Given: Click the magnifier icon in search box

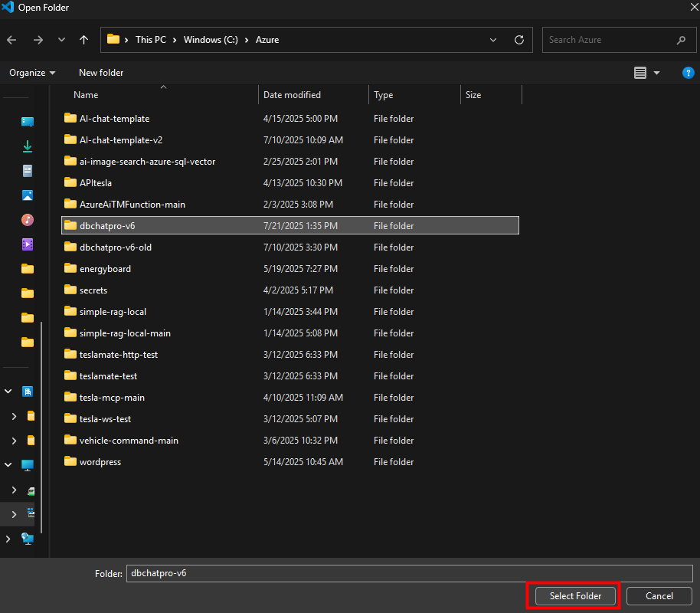Looking at the screenshot, I should coord(681,40).
